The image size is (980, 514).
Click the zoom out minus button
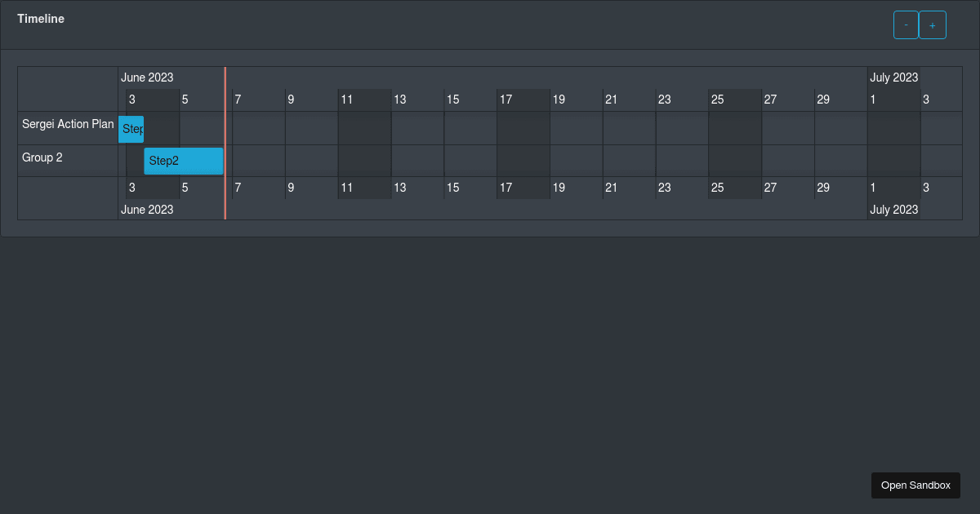point(906,25)
